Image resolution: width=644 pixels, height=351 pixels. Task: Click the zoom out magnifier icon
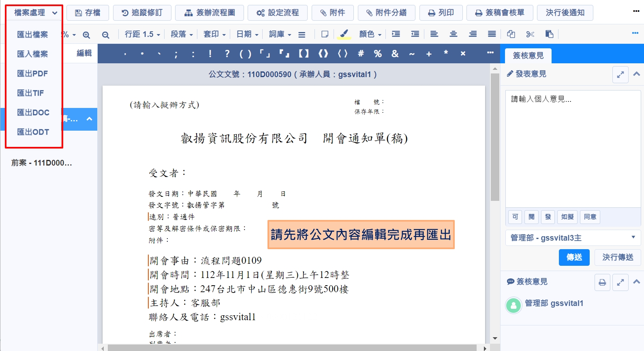(x=106, y=35)
